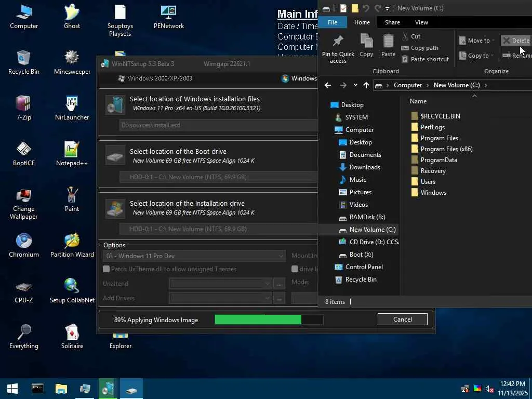Select the Windows 2000/XP/2003 tab in WinNTSetup
Screen dimensions: 532x399
(x=155, y=78)
